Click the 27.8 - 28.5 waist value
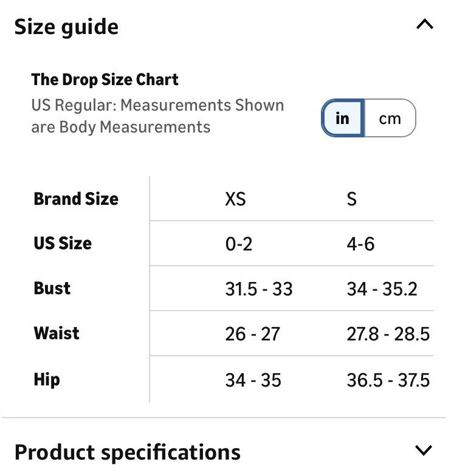451x476 pixels. [388, 334]
